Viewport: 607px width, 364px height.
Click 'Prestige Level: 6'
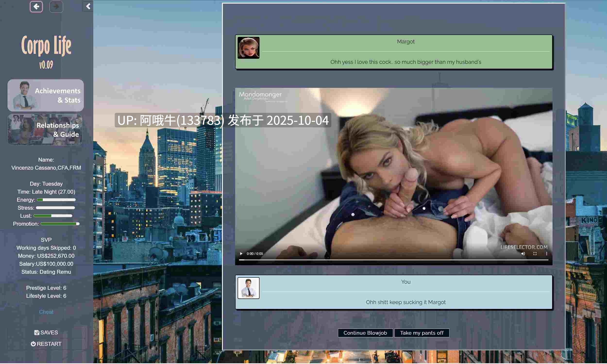point(46,288)
